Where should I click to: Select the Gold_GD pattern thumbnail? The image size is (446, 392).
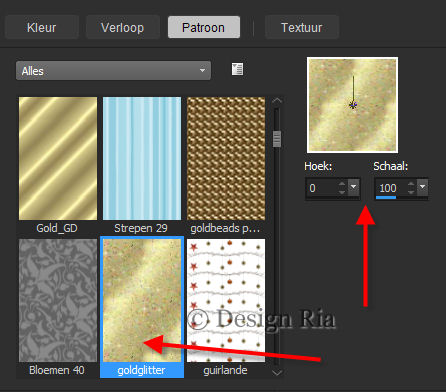[x=58, y=159]
